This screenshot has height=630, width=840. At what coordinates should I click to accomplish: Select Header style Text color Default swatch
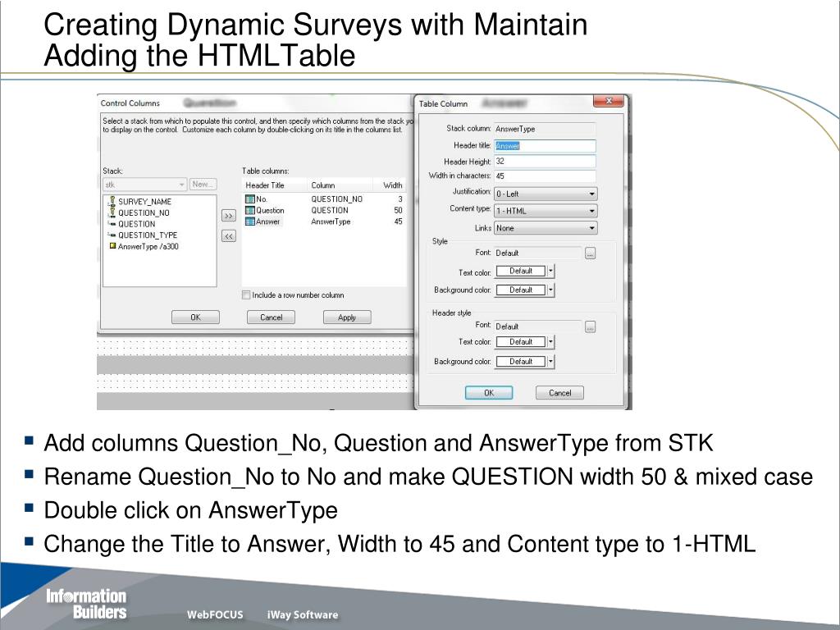click(520, 342)
